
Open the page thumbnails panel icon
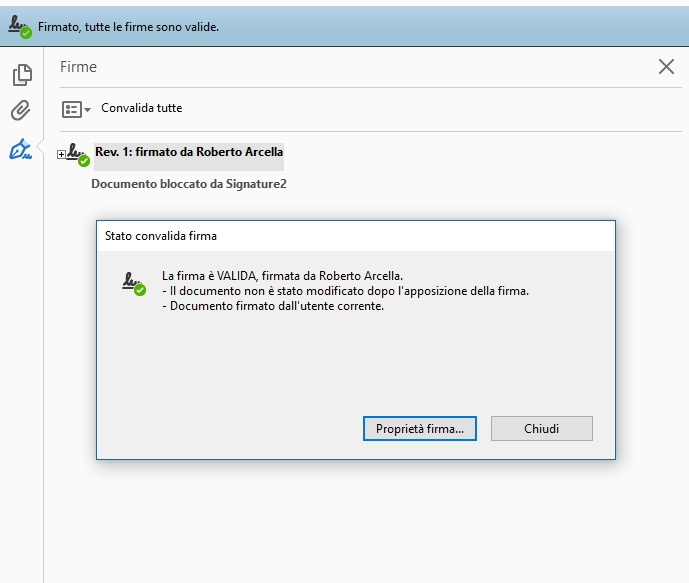click(21, 75)
